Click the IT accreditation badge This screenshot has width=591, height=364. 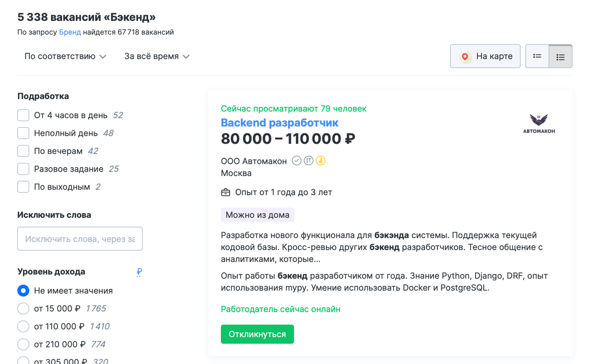pos(308,160)
